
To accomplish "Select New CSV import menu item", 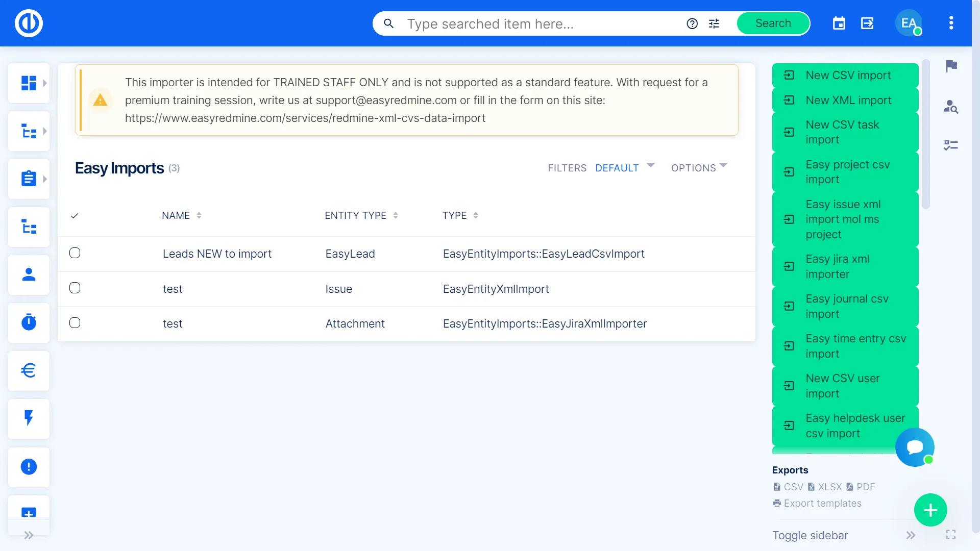I will pyautogui.click(x=848, y=76).
